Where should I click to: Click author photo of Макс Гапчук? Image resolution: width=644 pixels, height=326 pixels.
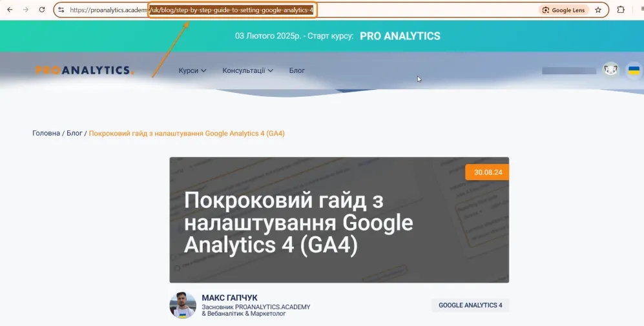(x=182, y=305)
